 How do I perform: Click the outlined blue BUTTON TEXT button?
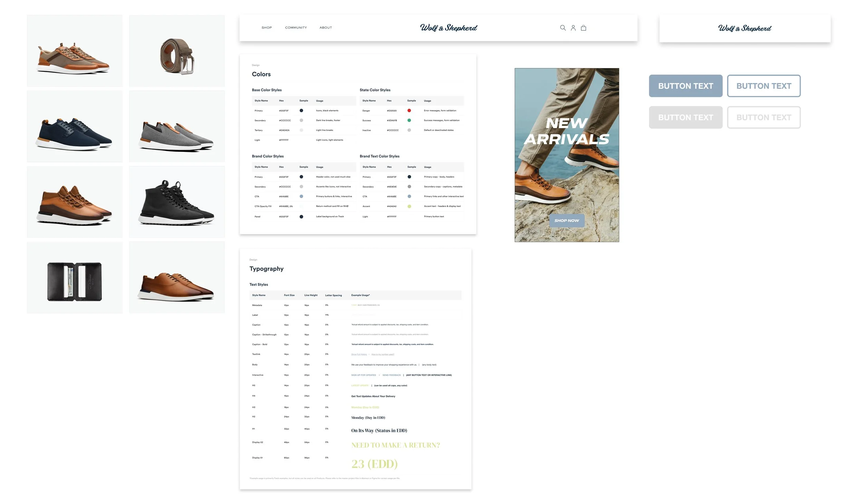(764, 86)
